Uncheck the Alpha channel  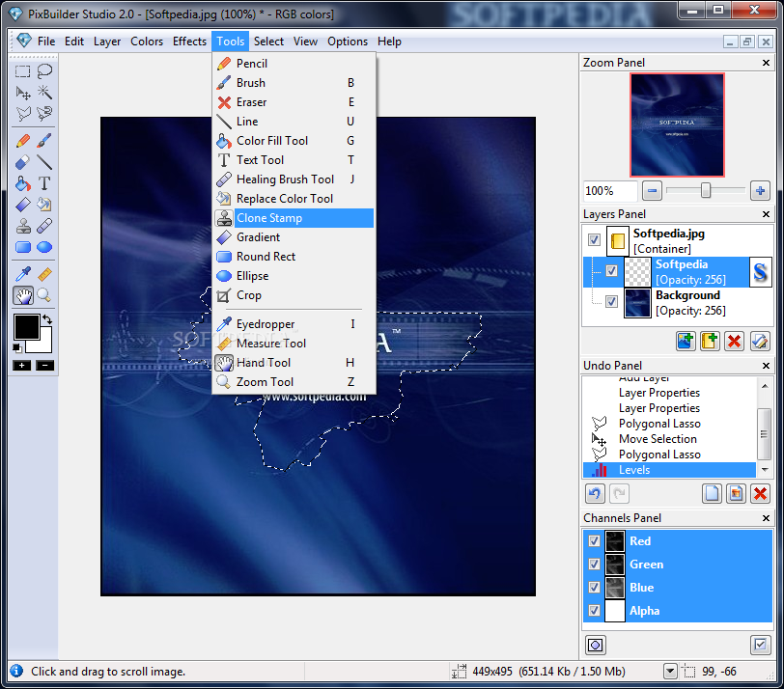(594, 610)
